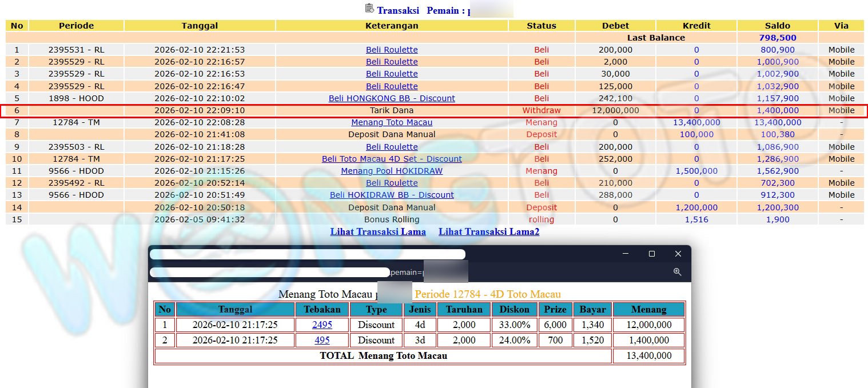The height and width of the screenshot is (388, 868).
Task: Click the clipboard icon beside Transaksi title
Action: point(369,9)
